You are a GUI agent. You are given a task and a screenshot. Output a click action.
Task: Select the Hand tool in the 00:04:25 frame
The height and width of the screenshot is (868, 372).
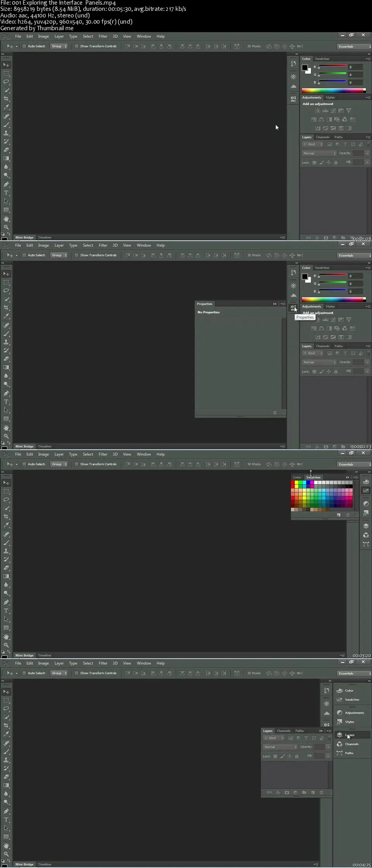(6, 846)
